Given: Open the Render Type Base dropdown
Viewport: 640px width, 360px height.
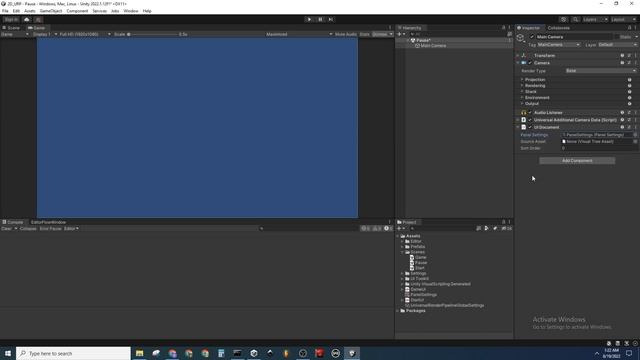Looking at the screenshot, I should pos(601,71).
